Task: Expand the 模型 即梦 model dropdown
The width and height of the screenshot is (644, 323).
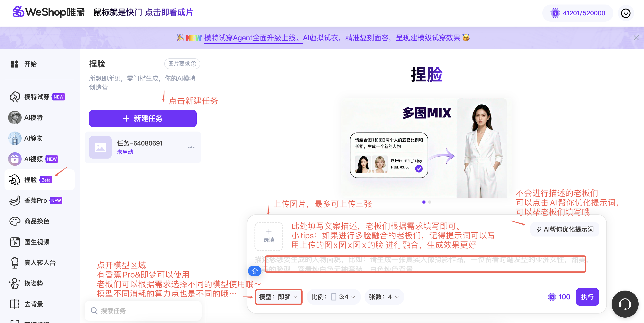Action: (279, 297)
